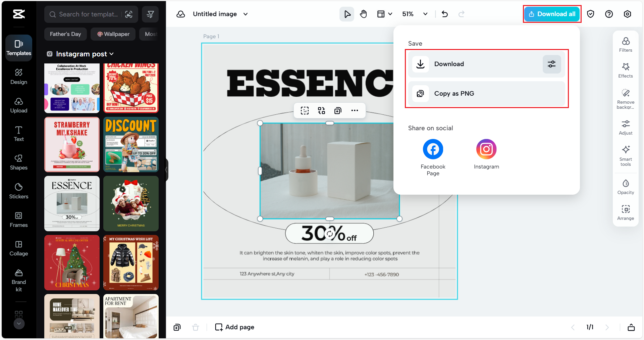Open the Frames panel

pyautogui.click(x=19, y=220)
